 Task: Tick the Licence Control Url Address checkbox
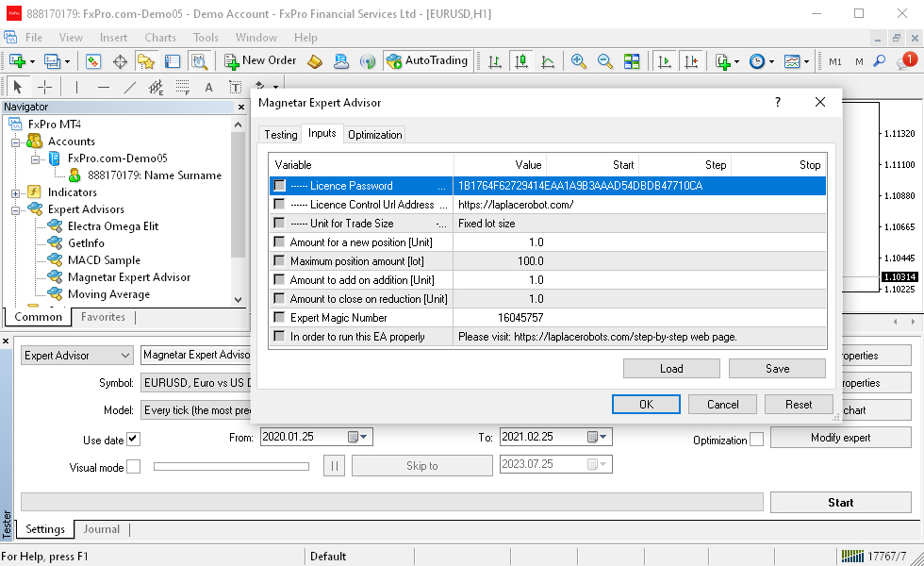279,205
